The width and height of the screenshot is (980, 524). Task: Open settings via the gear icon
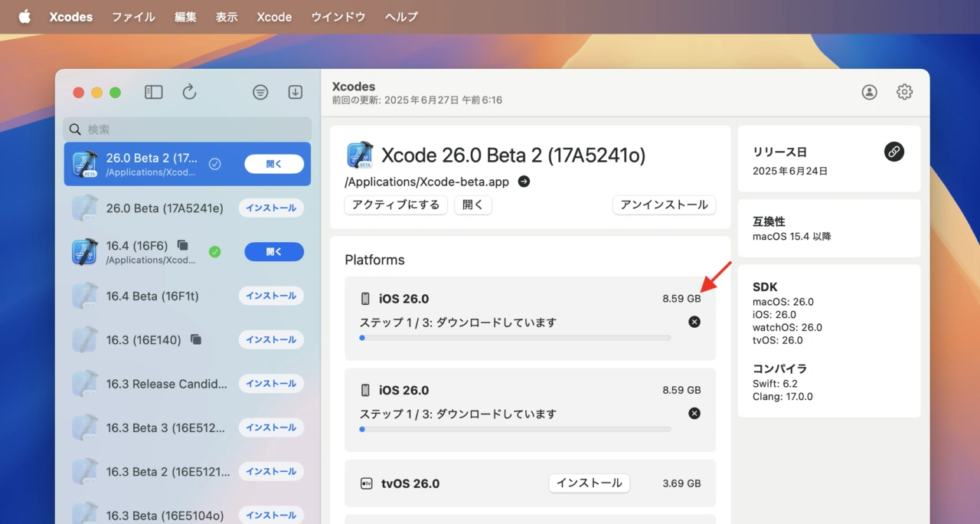point(904,92)
